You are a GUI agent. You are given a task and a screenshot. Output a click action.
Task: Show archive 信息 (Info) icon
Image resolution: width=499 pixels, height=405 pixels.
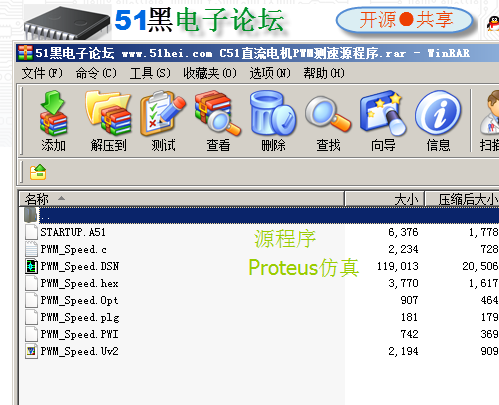pos(438,121)
